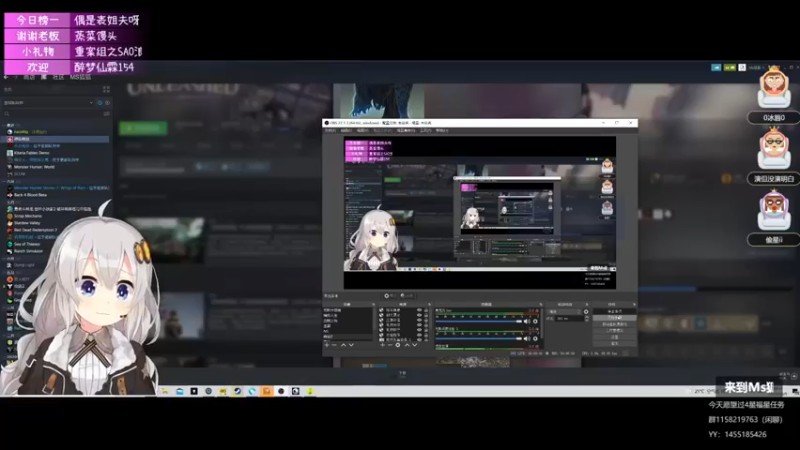
Task: Pop out OBS scenes dock header icon
Action: (x=373, y=305)
